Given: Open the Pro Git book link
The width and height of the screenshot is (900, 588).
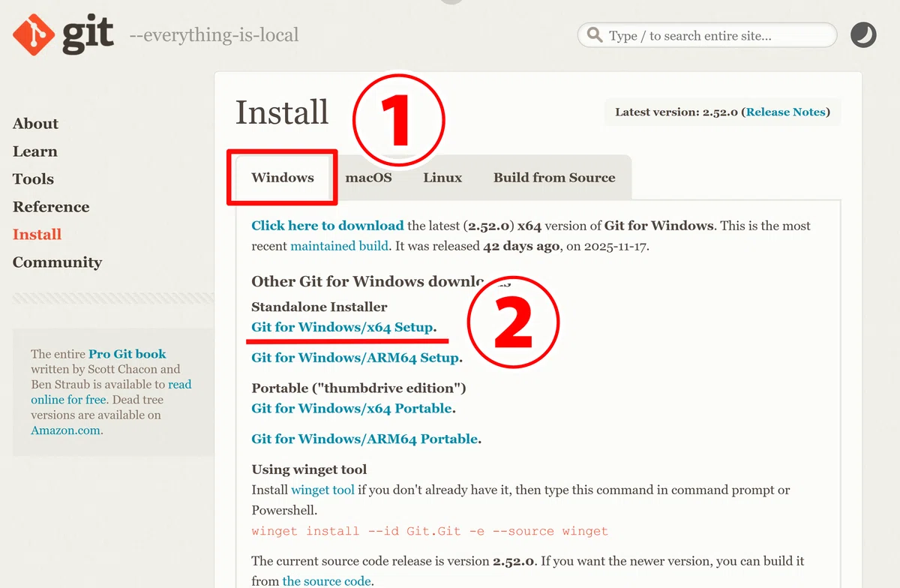Looking at the screenshot, I should click(127, 353).
